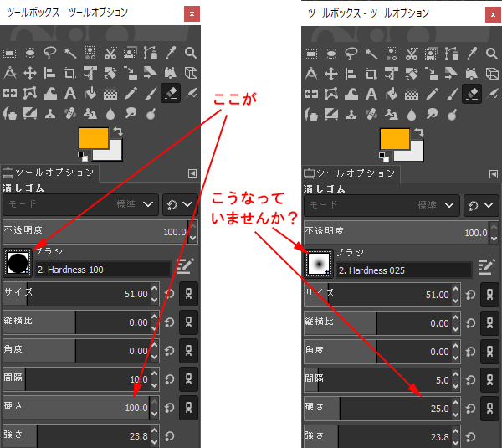Open tab configuration menu arrow in left panel
Viewport: 502px width, 448px height.
pyautogui.click(x=192, y=173)
